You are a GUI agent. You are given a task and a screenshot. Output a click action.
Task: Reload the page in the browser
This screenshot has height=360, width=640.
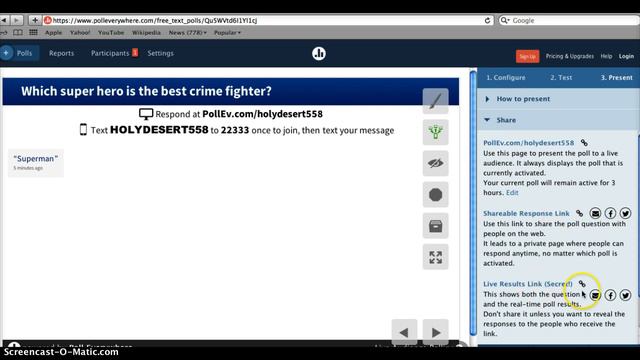[x=487, y=20]
